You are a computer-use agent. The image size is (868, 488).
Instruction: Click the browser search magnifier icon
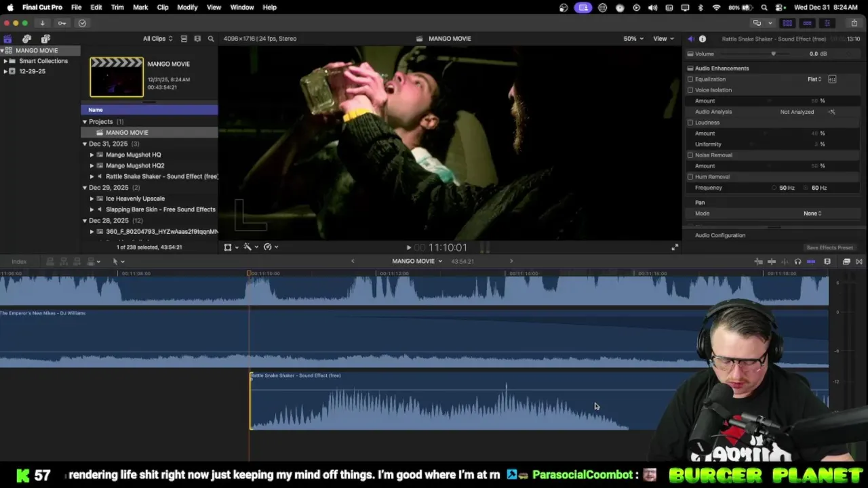[x=211, y=39]
